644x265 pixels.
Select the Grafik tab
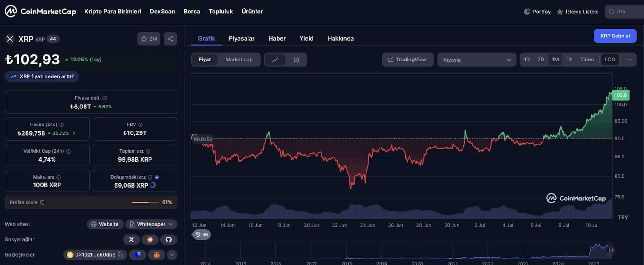click(x=206, y=38)
